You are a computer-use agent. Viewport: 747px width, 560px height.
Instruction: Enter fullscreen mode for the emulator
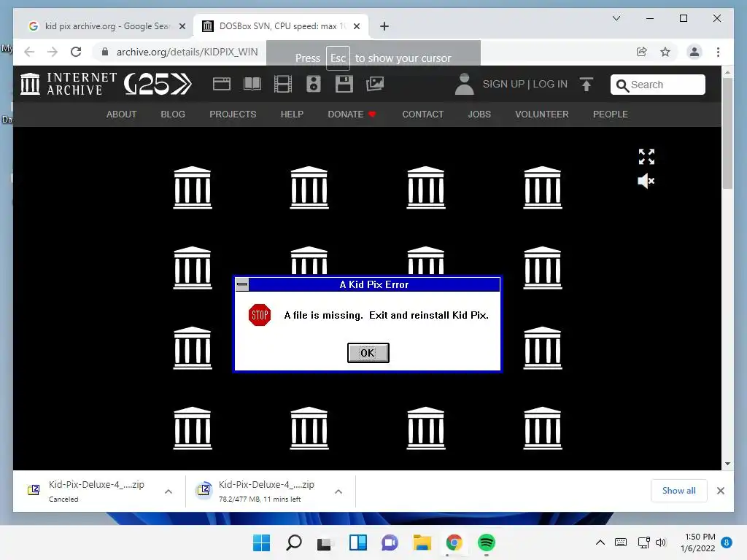pos(646,157)
